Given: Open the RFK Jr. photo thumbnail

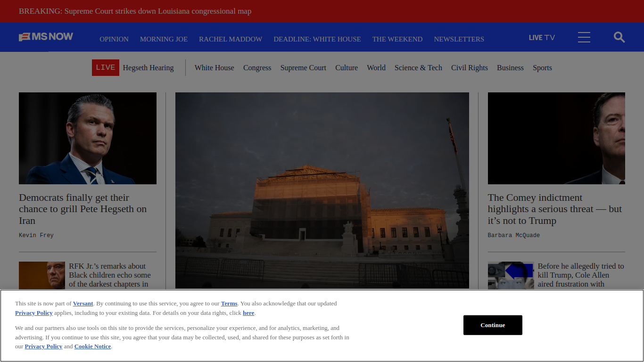Looking at the screenshot, I should click(x=42, y=275).
